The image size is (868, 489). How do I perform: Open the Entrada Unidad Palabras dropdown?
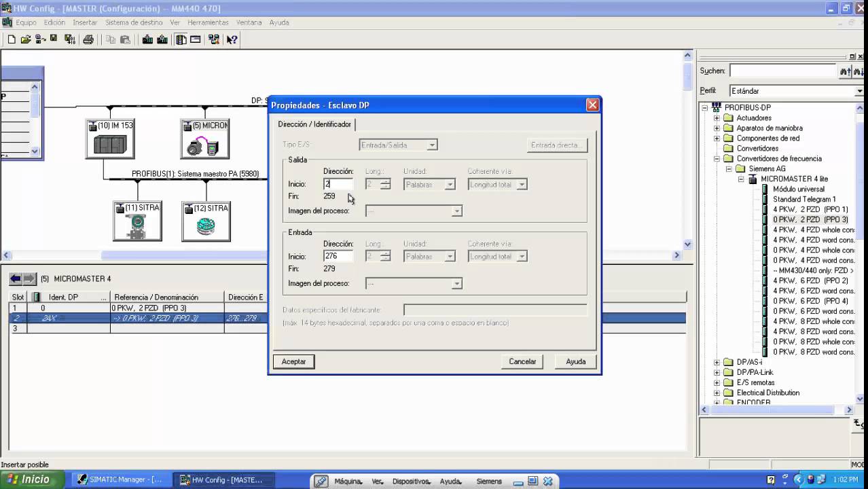coord(450,257)
